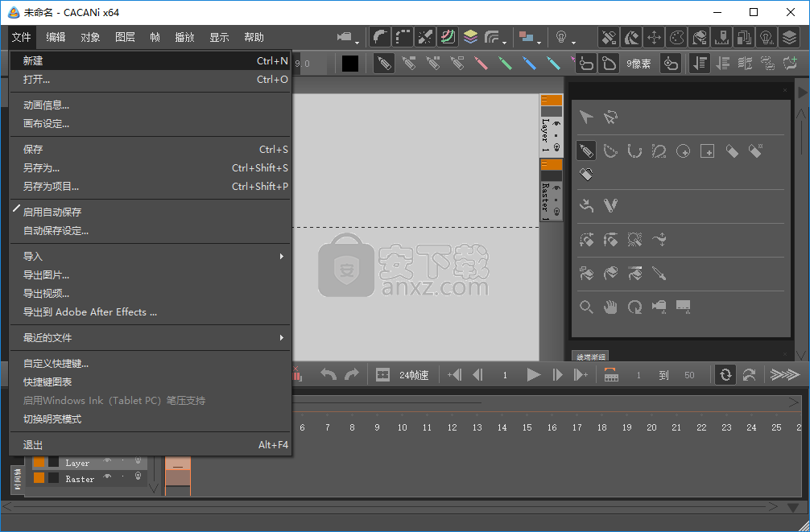Screen dimensions: 810x532
Task: Select the hand pan tool
Action: 610,307
